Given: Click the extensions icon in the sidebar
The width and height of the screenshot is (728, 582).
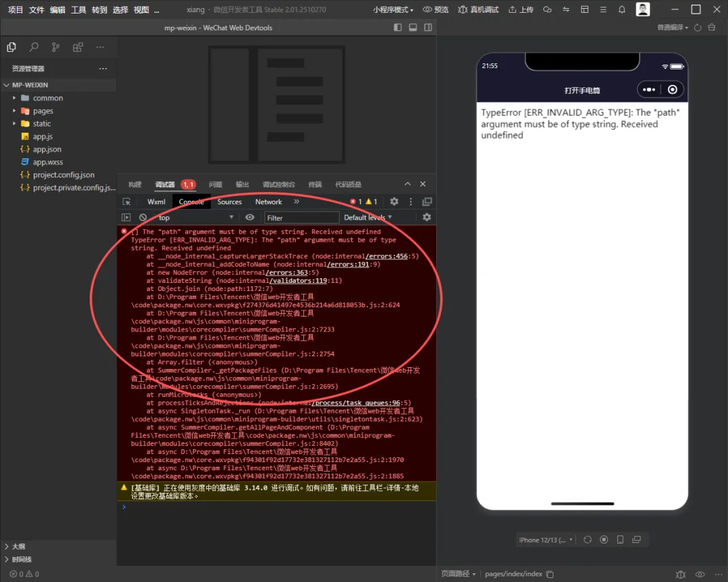Looking at the screenshot, I should click(78, 47).
